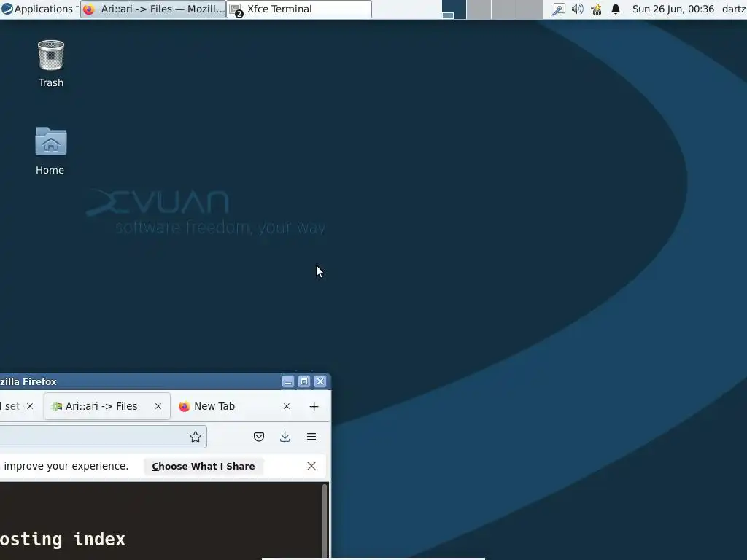This screenshot has height=560, width=747.
Task: Switch to the New Tab tab
Action: 233,406
